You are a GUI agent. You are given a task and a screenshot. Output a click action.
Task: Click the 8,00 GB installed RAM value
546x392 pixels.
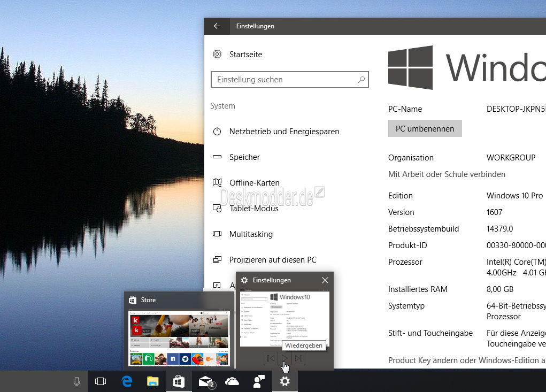click(x=500, y=289)
